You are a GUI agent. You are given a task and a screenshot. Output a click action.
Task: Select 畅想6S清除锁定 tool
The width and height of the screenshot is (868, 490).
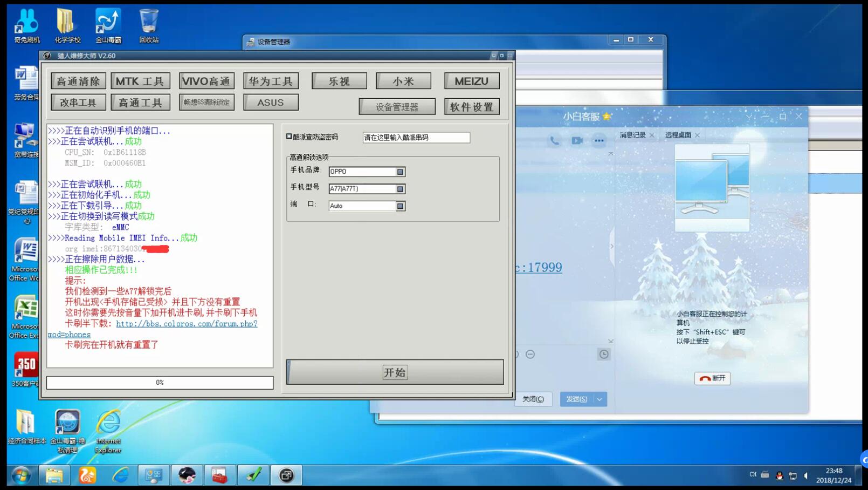click(206, 103)
